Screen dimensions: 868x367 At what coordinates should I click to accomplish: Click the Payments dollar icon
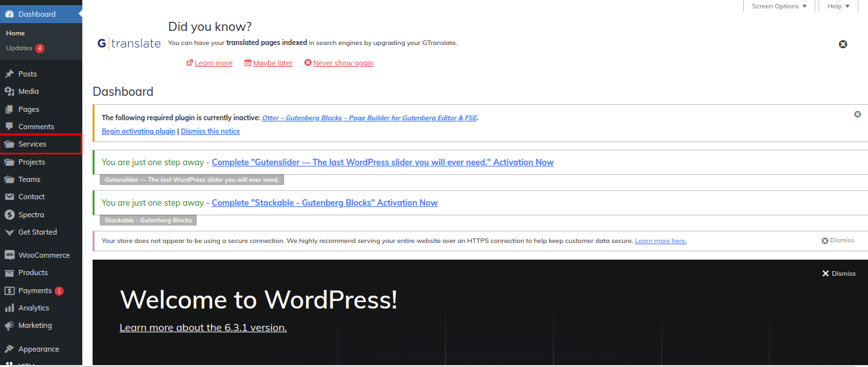9,291
